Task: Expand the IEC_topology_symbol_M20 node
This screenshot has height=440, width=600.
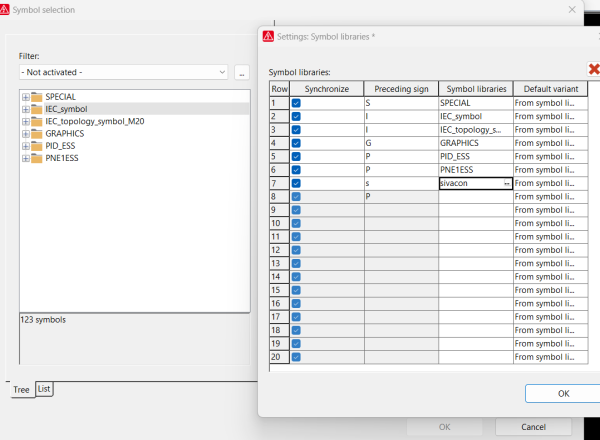Action: click(26, 122)
